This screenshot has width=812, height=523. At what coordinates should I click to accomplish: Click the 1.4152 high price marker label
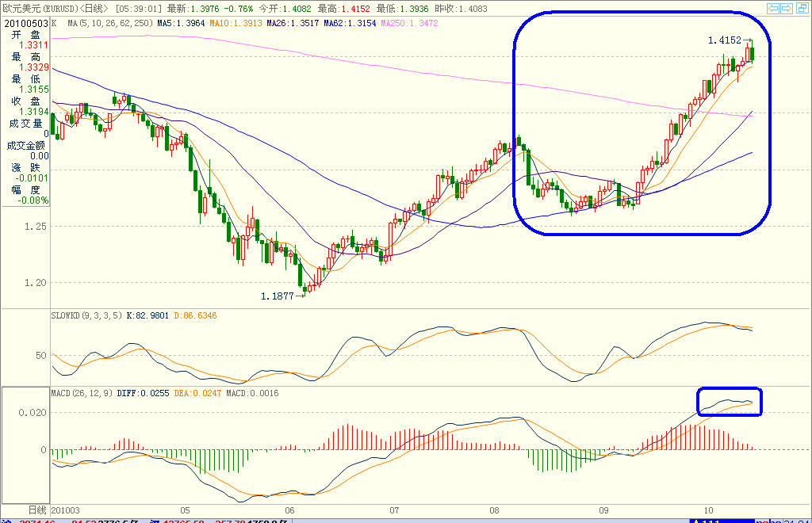tap(725, 40)
